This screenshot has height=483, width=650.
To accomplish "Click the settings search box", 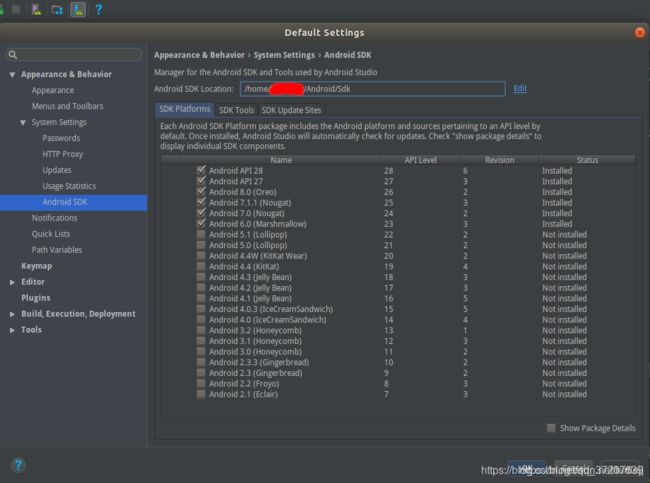I will coord(74,55).
